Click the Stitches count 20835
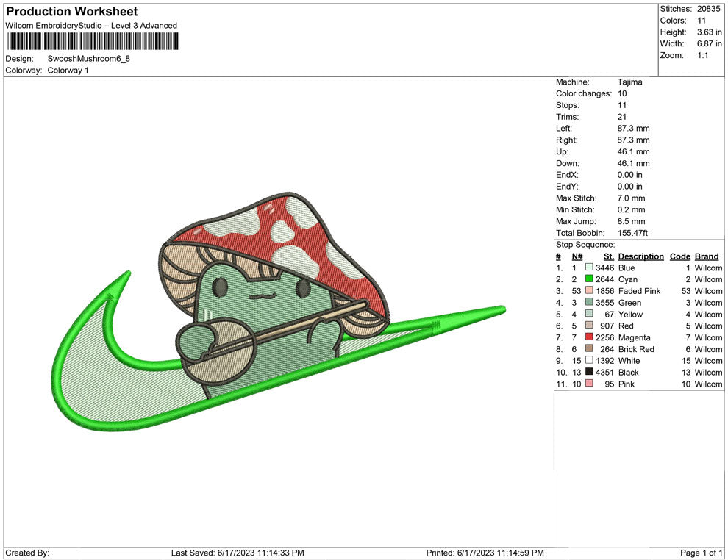Image resolution: width=728 pixels, height=560 pixels. coord(708,9)
